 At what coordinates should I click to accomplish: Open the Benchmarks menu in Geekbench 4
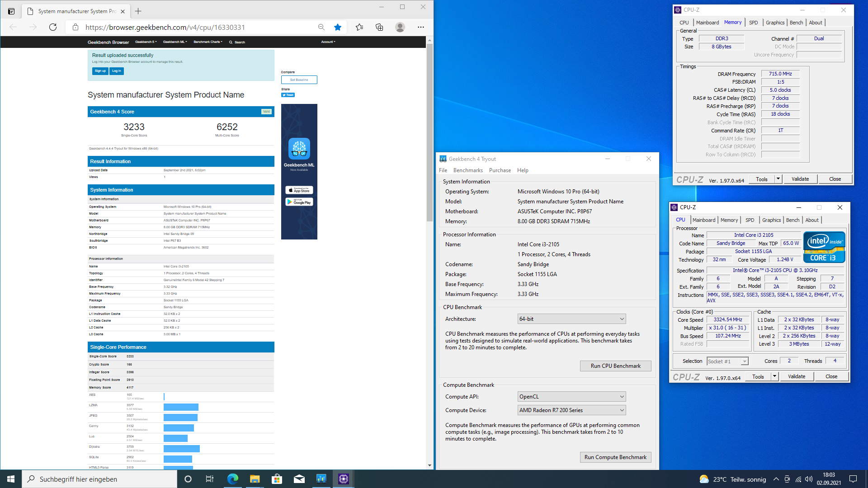pyautogui.click(x=468, y=170)
